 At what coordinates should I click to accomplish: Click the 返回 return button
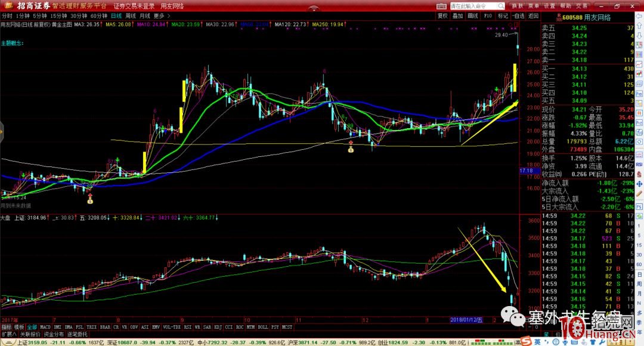coord(533,16)
